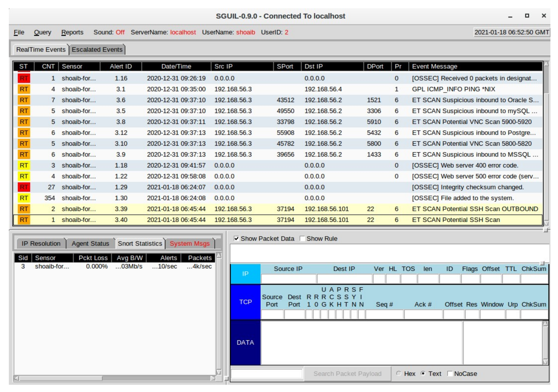Viewport: 558px width, 392px height.
Task: Click events list scrollbar up arrow
Action: pos(546,64)
